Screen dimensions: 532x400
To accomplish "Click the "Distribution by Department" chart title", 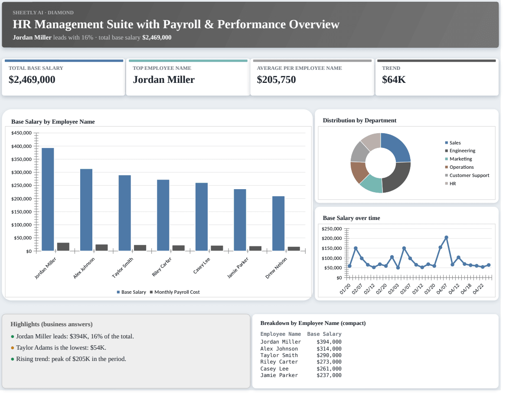I will click(359, 121).
